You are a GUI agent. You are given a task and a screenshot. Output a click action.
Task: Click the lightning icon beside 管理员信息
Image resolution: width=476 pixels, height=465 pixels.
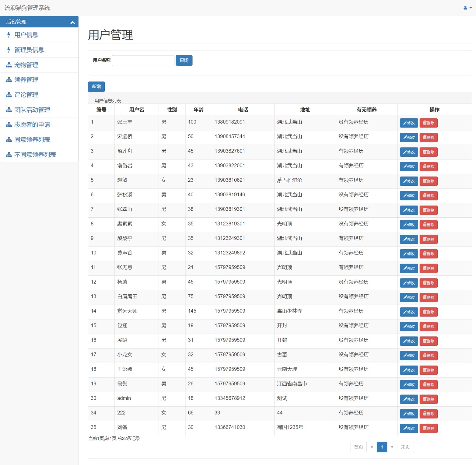tap(9, 50)
